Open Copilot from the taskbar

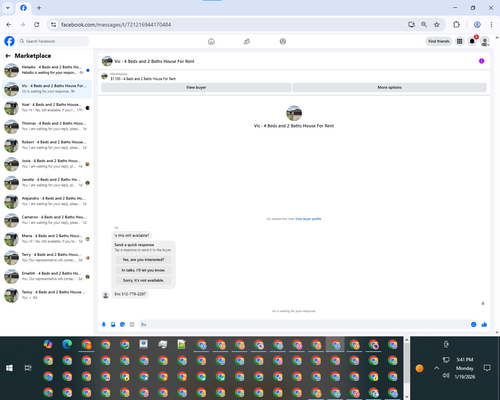pos(48,344)
